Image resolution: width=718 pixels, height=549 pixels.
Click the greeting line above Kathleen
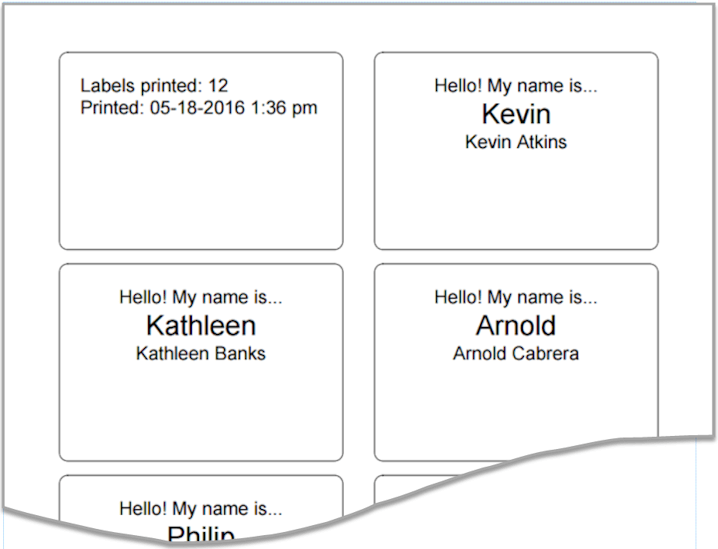(200, 297)
